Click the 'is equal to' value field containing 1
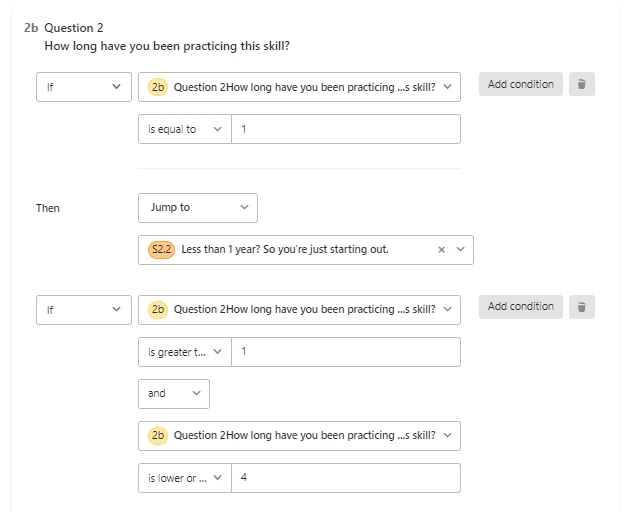The height and width of the screenshot is (512, 623). (346, 129)
